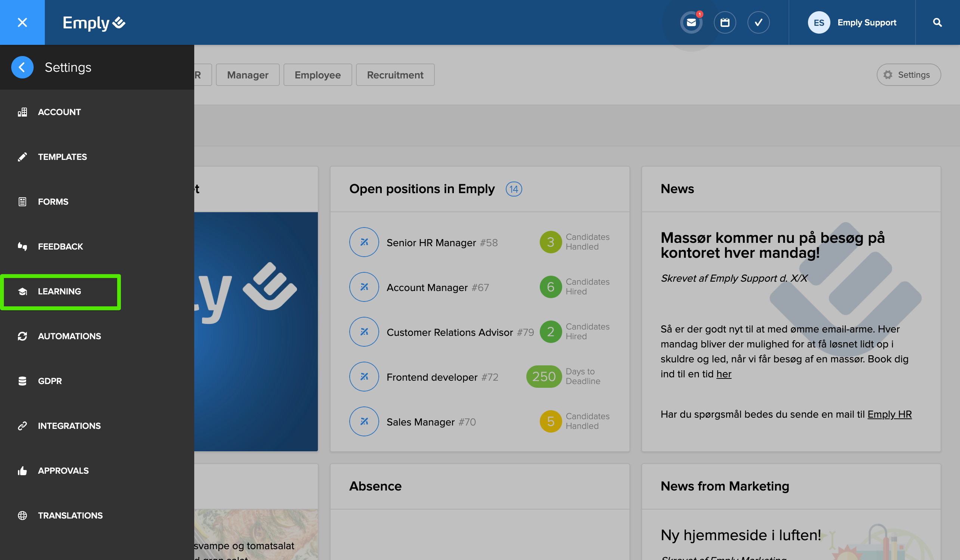Open the tasks checkmark icon
Screen dimensions: 960x560
(758, 22)
